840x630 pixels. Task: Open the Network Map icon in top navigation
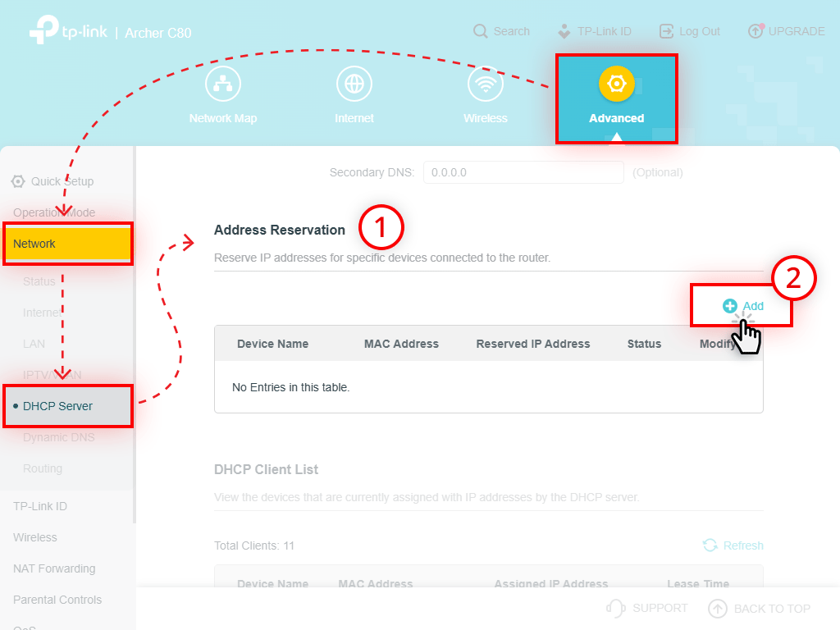(x=222, y=83)
